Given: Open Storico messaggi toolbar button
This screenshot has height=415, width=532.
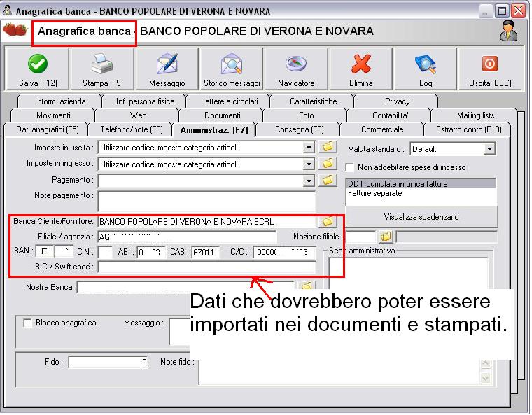Looking at the screenshot, I should pyautogui.click(x=232, y=69).
